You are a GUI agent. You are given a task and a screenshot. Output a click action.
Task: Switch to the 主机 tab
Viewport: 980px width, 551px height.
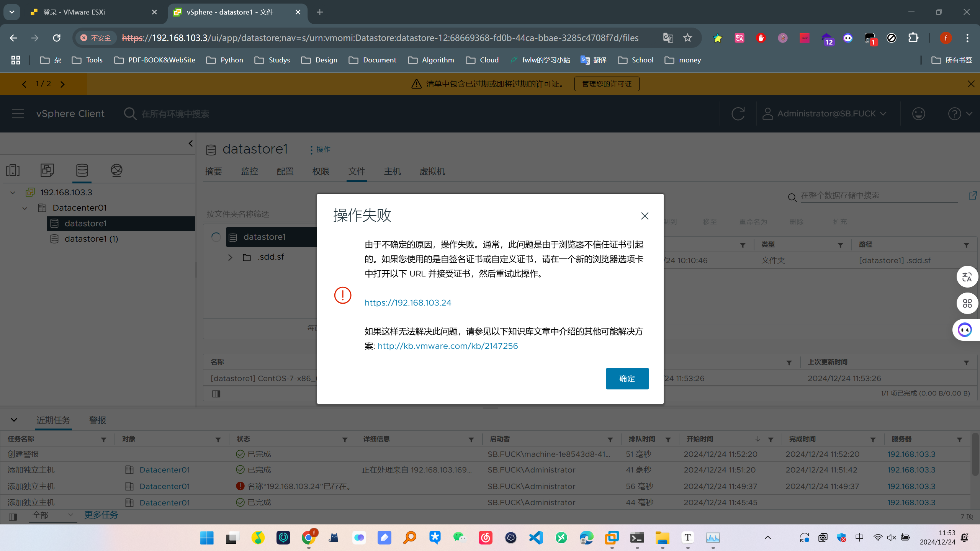pos(393,172)
